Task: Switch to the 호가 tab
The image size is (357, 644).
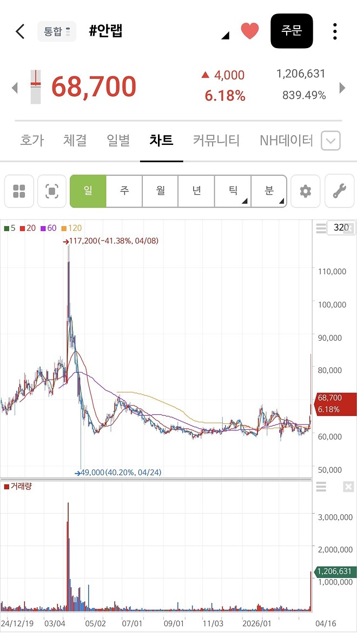Action: (x=31, y=141)
